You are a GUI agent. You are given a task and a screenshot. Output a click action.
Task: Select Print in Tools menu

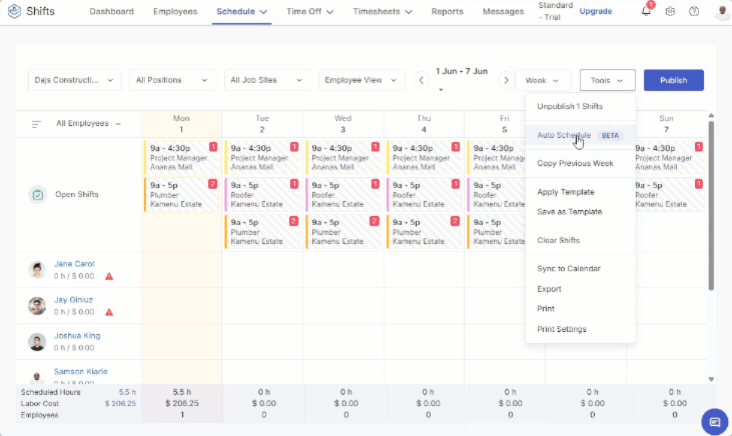[x=580, y=309]
